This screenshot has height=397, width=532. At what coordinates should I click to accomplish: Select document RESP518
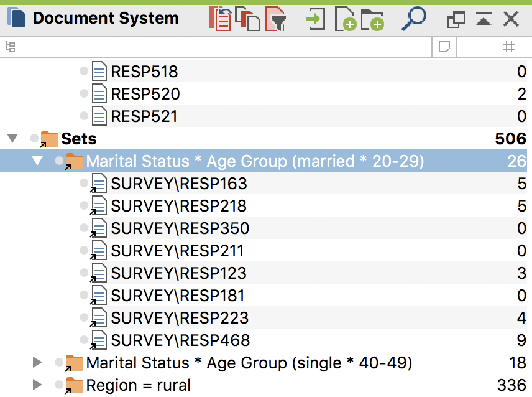(145, 72)
